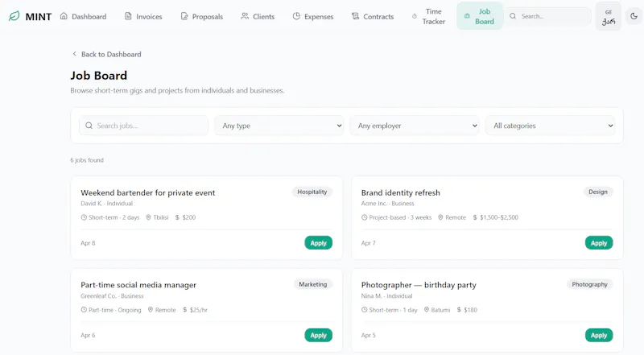
Task: Apply to Brand identity refresh job
Action: coord(599,243)
